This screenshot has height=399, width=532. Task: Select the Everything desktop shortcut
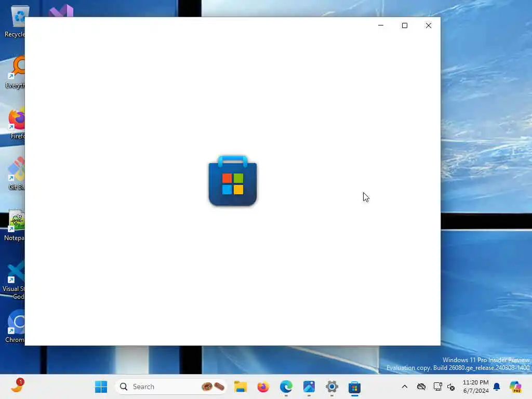pyautogui.click(x=15, y=72)
